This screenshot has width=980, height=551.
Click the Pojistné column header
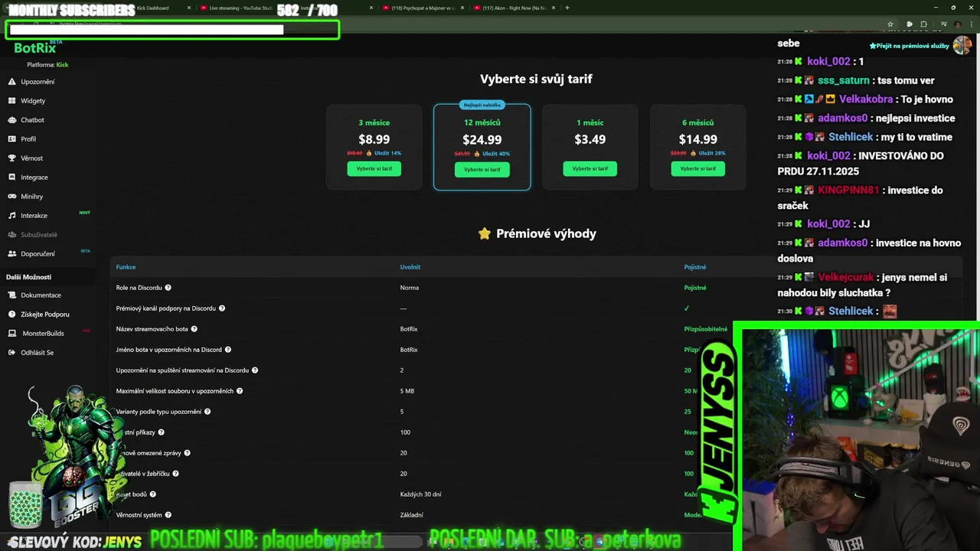(x=695, y=267)
